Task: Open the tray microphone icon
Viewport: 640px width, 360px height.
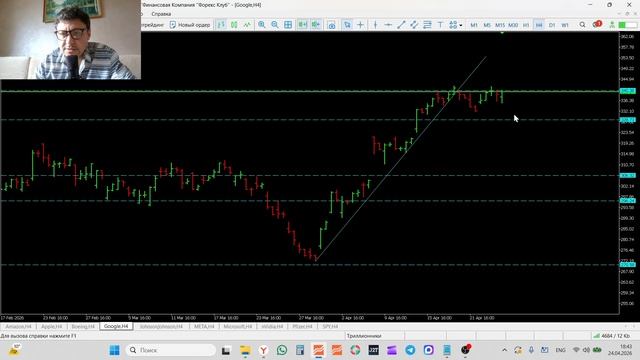Action: point(531,350)
